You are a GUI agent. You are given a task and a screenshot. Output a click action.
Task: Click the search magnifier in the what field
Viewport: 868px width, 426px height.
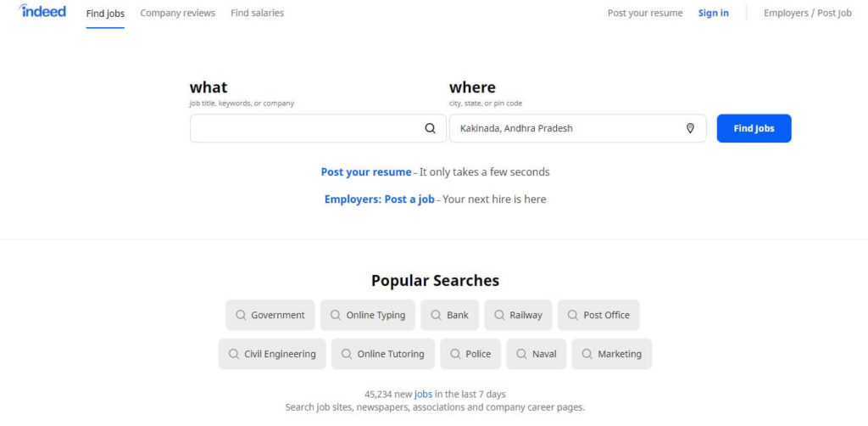pyautogui.click(x=430, y=128)
